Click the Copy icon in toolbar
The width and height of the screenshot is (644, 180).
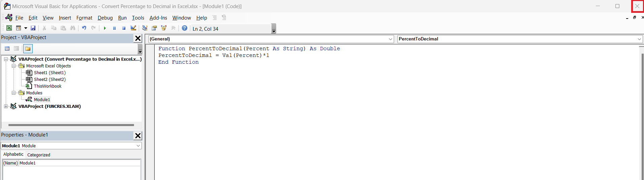(x=54, y=28)
